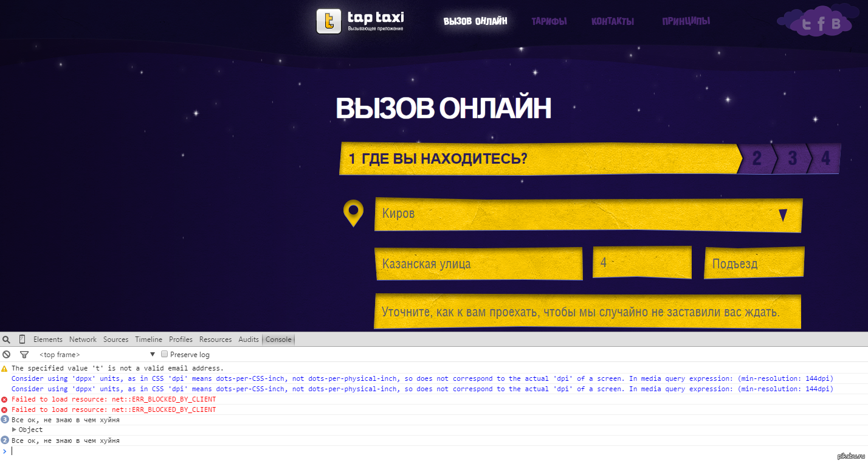Switch to the Elements tab
868x463 pixels.
pyautogui.click(x=48, y=339)
